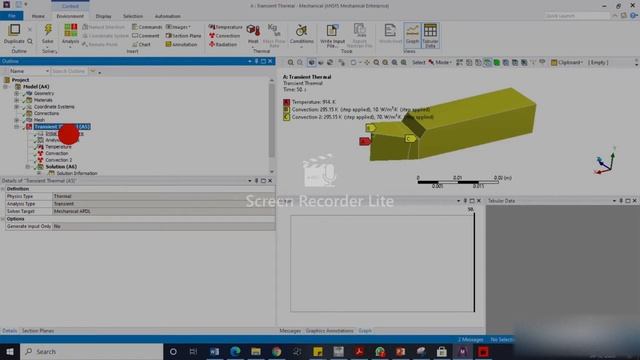Click the Conditions ribbon button

coord(302,34)
